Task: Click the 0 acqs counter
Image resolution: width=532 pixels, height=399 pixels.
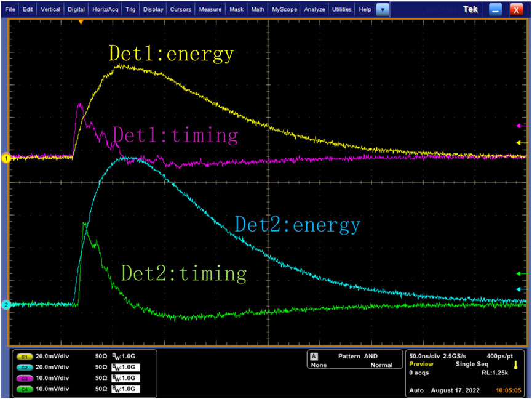Action: tap(419, 373)
